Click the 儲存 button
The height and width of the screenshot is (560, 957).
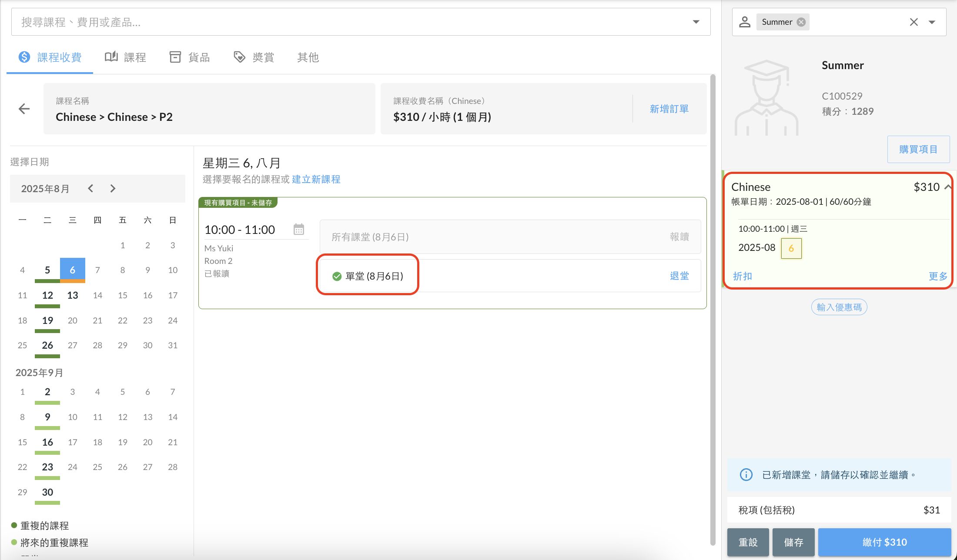[x=793, y=542]
